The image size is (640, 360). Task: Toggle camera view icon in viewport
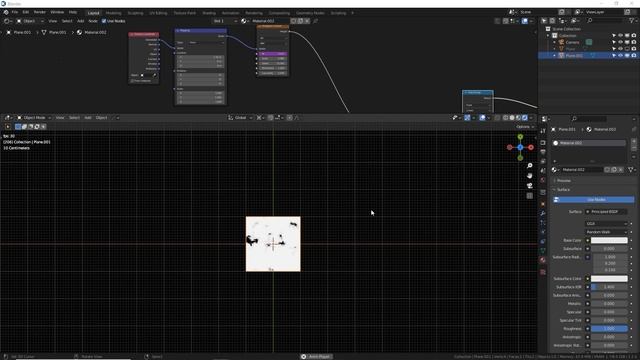point(529,186)
